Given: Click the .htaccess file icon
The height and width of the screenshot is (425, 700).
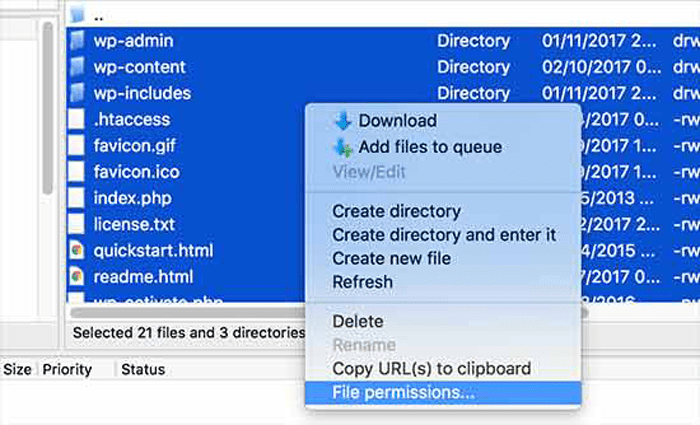Looking at the screenshot, I should pos(76,120).
